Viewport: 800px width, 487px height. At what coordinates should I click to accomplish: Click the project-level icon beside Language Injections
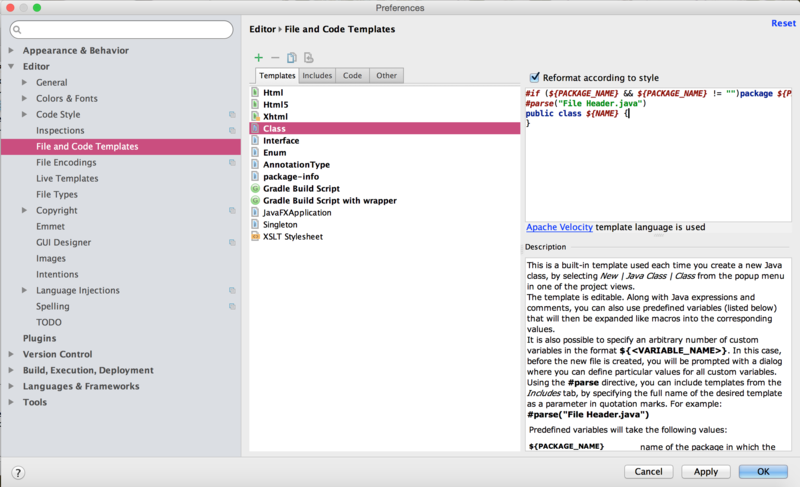pos(232,291)
